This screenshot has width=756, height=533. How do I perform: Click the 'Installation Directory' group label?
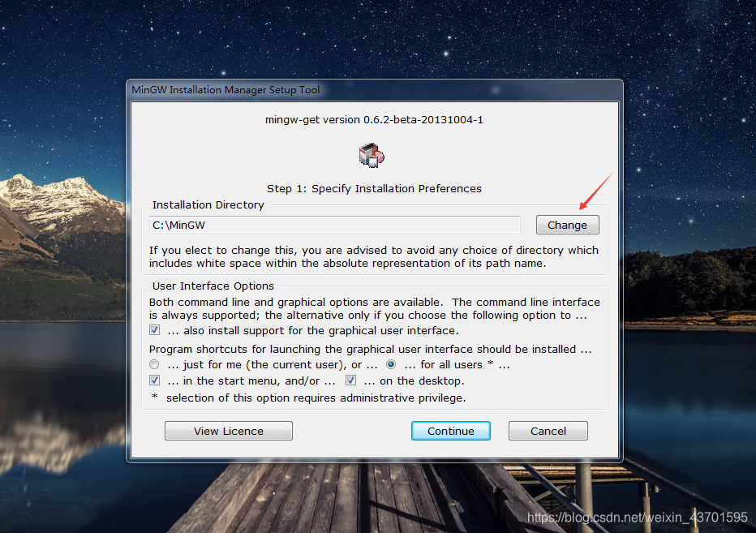(x=208, y=205)
